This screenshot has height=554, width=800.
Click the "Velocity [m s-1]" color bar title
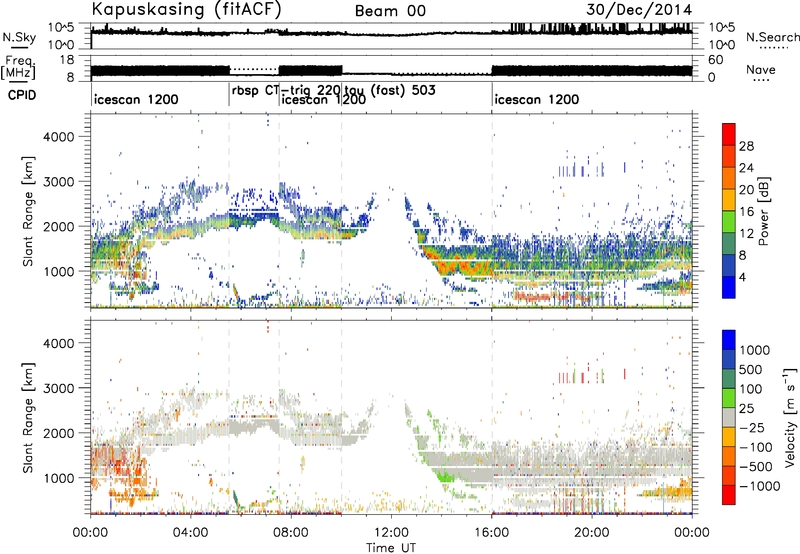point(790,416)
